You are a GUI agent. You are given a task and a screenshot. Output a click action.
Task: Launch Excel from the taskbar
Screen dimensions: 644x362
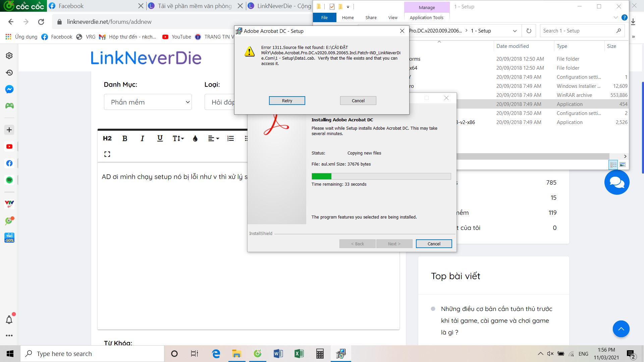pyautogui.click(x=299, y=353)
